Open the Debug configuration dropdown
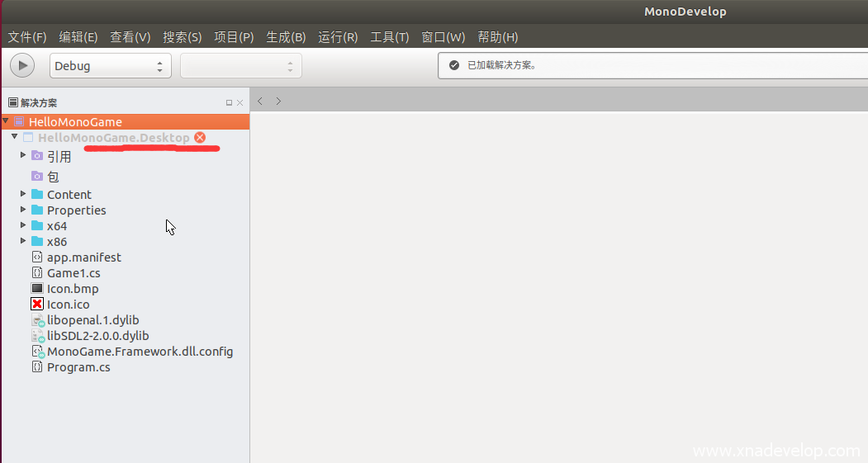 click(111, 66)
